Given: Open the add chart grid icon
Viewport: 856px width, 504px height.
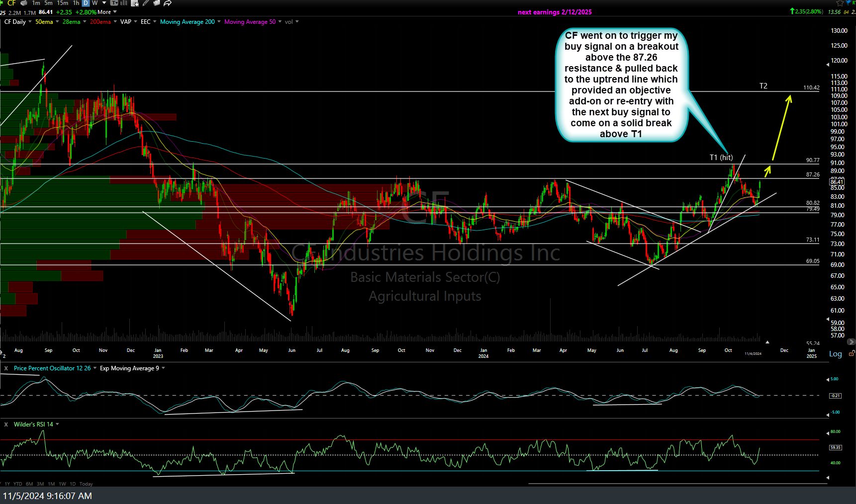Looking at the screenshot, I should (x=134, y=3).
